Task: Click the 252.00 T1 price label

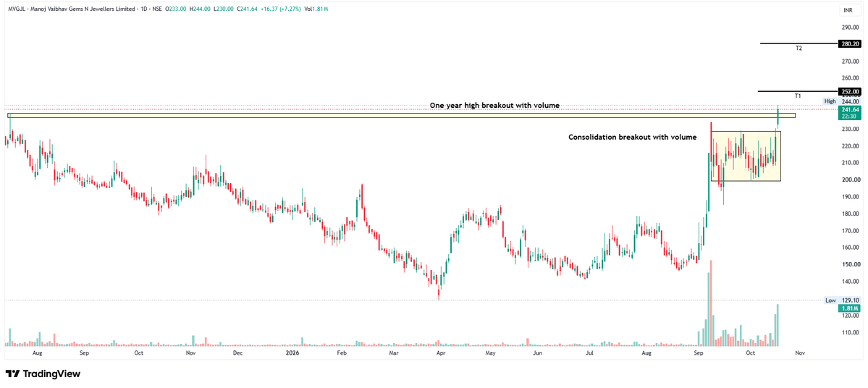Action: [x=851, y=91]
